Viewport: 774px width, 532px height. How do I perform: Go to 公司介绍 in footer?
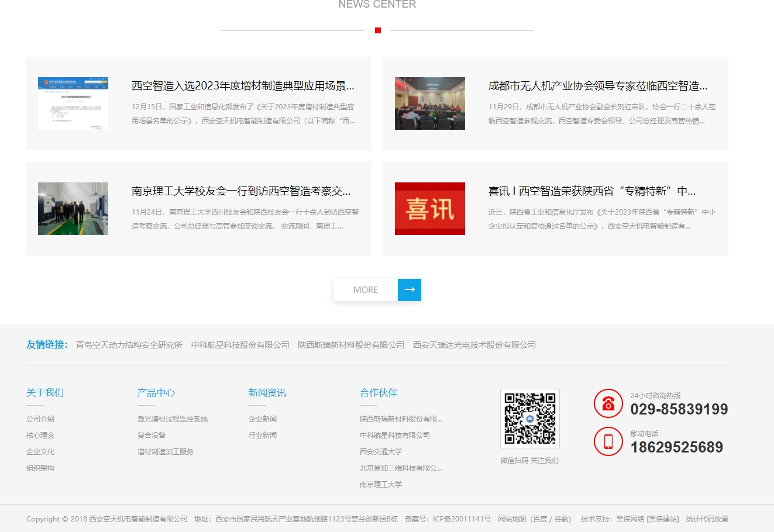point(40,419)
